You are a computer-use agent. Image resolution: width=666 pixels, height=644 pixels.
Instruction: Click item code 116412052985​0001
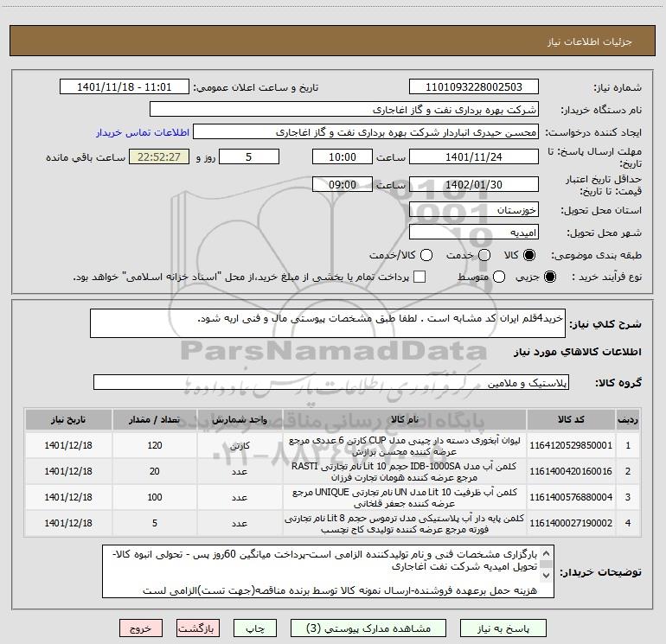pos(571,445)
